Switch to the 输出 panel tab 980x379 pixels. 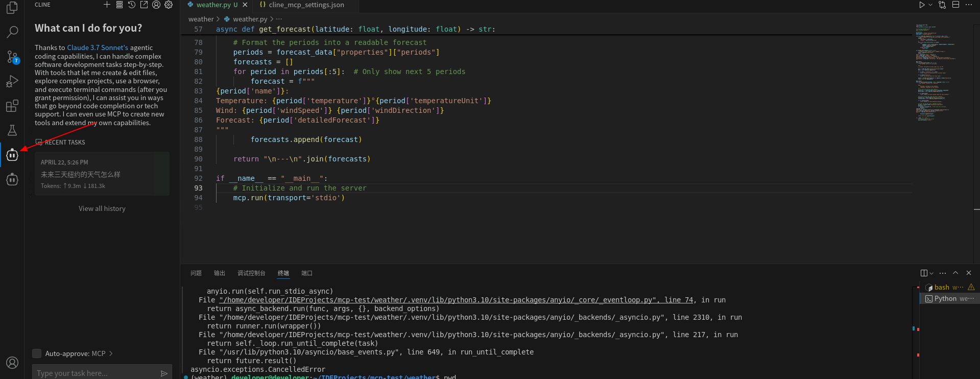pyautogui.click(x=220, y=273)
